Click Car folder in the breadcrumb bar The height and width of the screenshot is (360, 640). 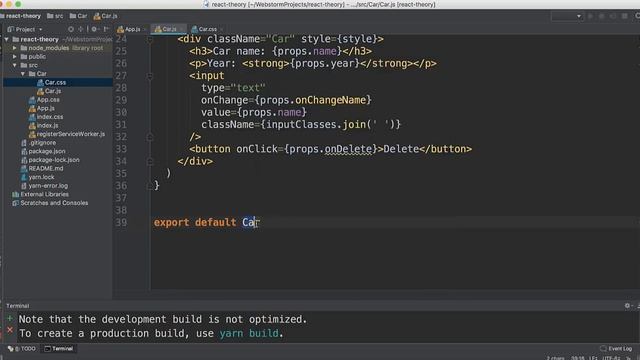78,16
